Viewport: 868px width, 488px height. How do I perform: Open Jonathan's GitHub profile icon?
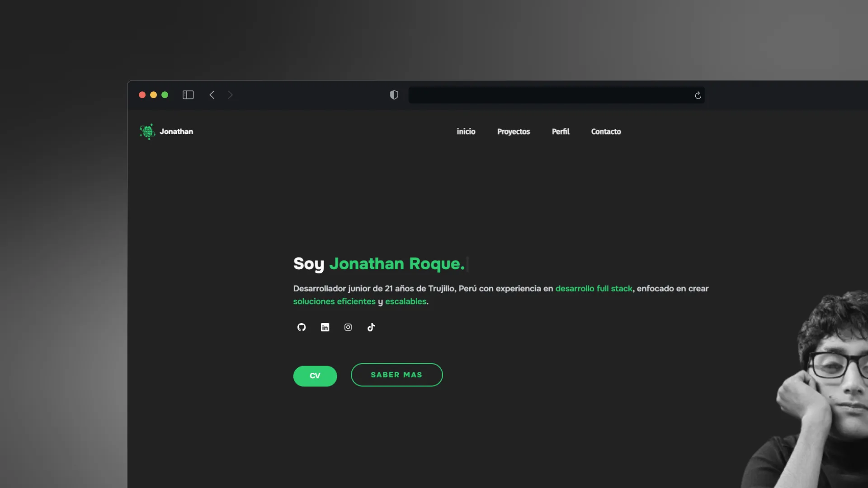(x=302, y=327)
